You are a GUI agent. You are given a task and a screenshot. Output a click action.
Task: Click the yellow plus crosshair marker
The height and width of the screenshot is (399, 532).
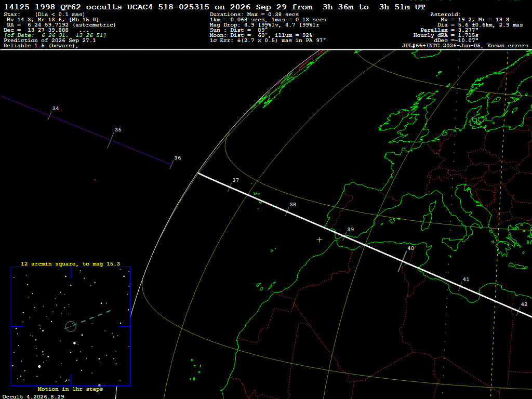point(320,240)
